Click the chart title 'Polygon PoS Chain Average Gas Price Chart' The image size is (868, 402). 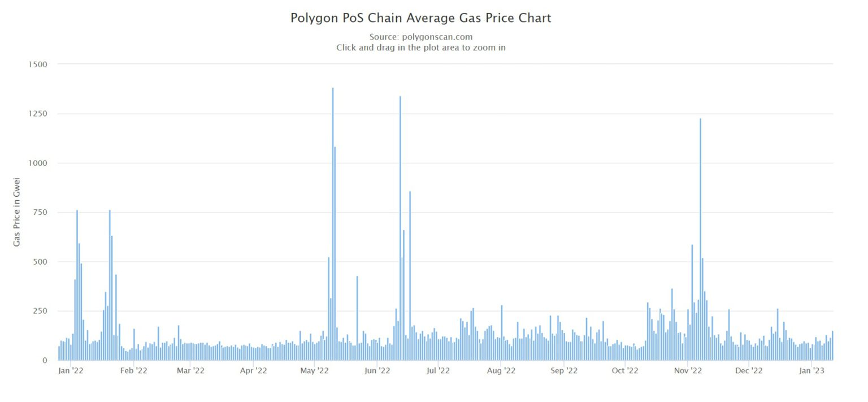[x=420, y=18]
